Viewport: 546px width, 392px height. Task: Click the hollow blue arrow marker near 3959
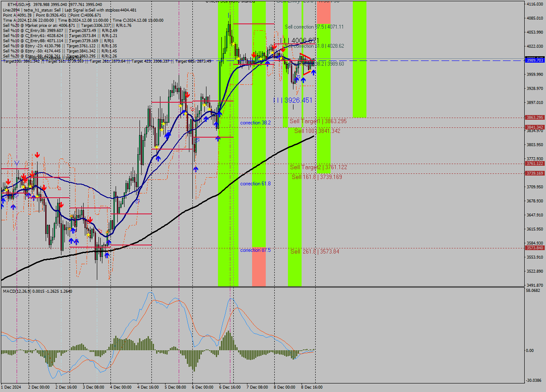[x=298, y=77]
